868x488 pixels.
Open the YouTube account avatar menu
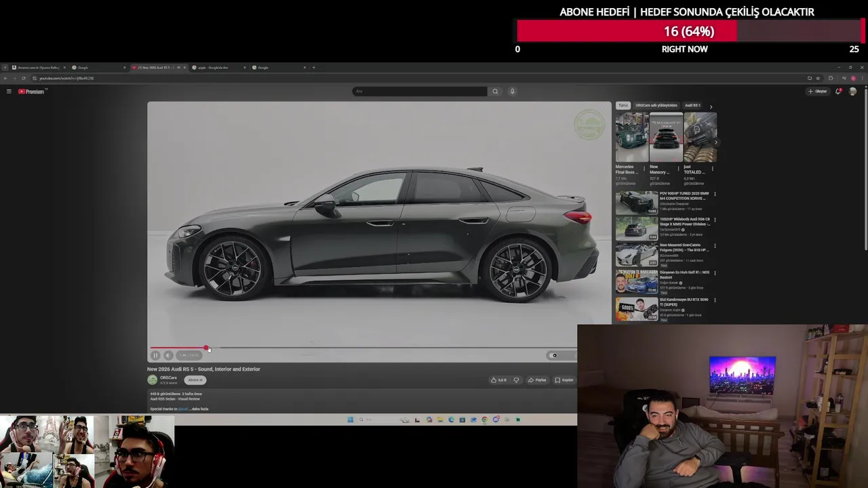[x=852, y=91]
